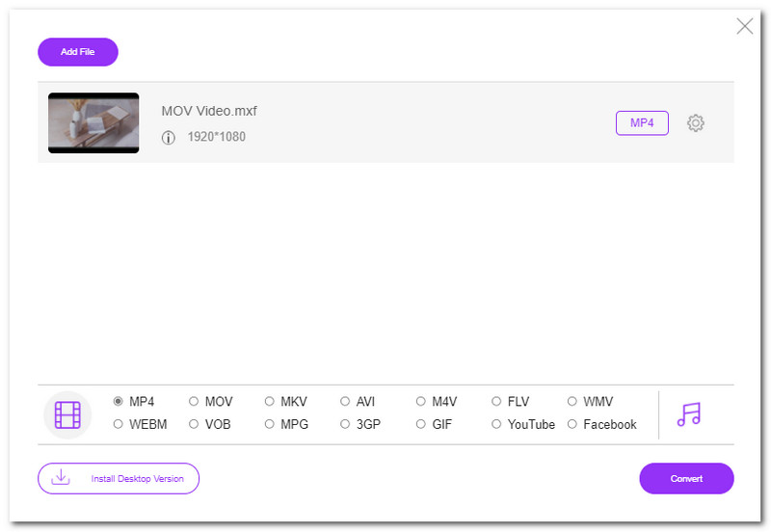This screenshot has width=771, height=532.
Task: Select the video formats film icon
Action: pyautogui.click(x=67, y=414)
